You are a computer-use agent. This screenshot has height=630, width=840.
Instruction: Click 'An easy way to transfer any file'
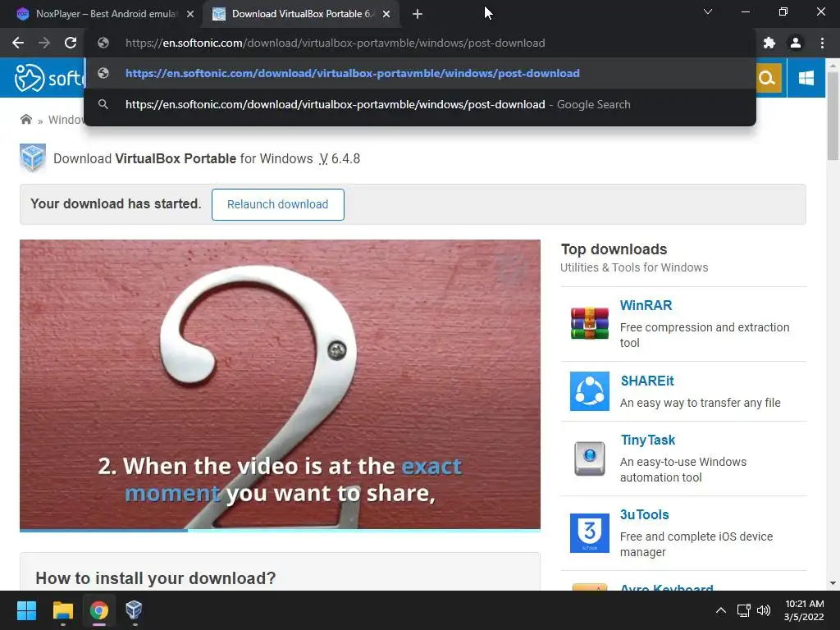701,403
